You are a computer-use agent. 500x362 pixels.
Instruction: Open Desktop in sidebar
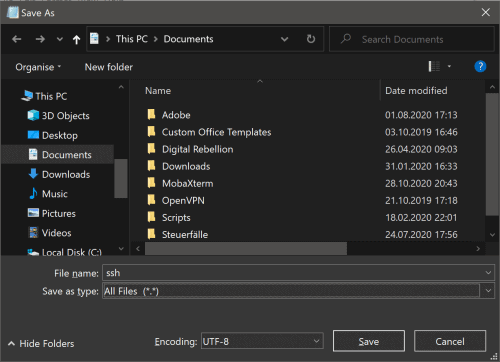(x=60, y=135)
